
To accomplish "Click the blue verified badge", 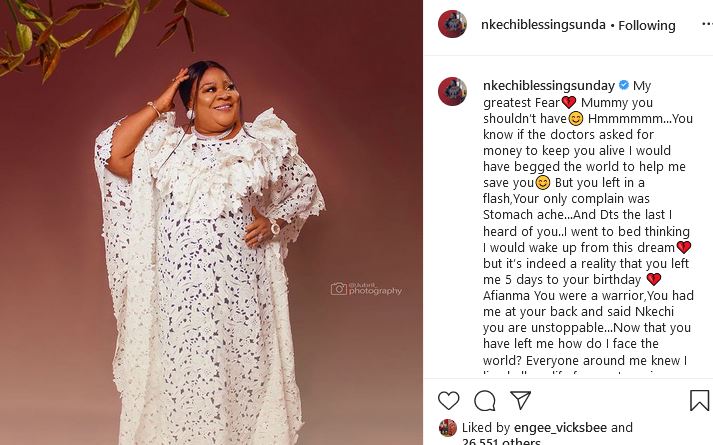I will 625,86.
